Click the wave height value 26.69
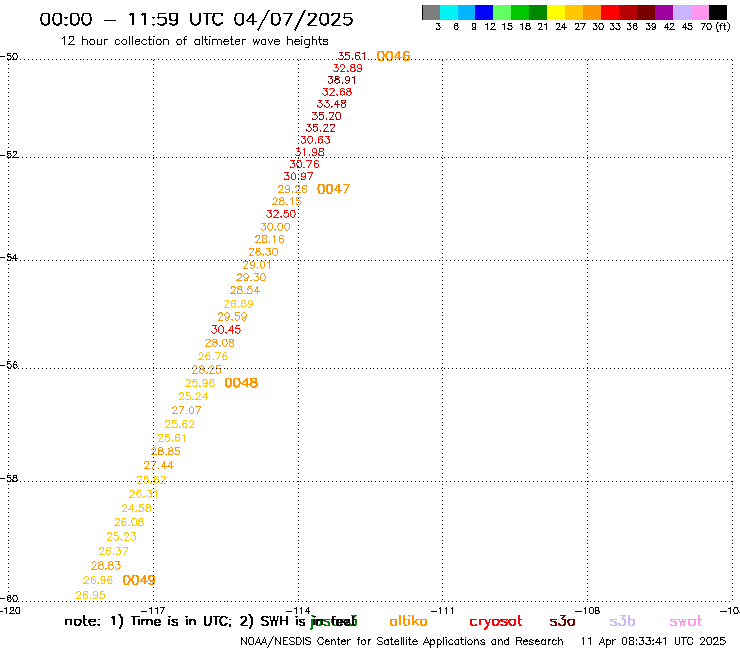This screenshot has height=650, width=740. [238, 304]
